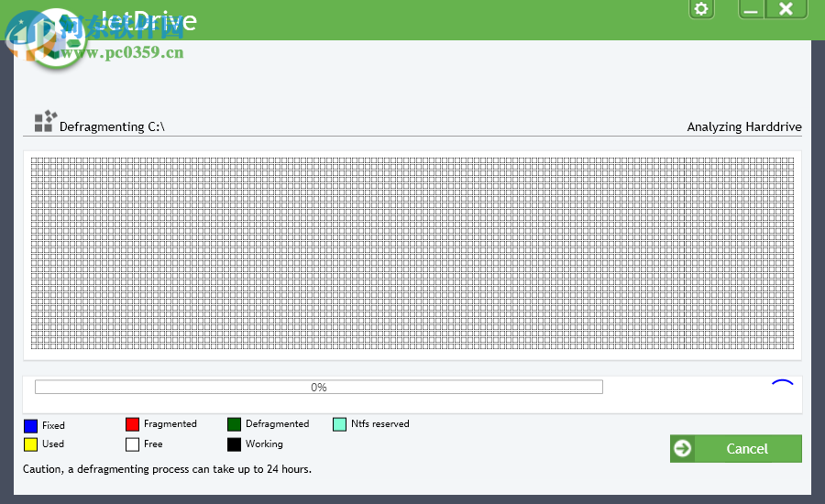825x504 pixels.
Task: Minimize the JetDrive window
Action: (752, 8)
